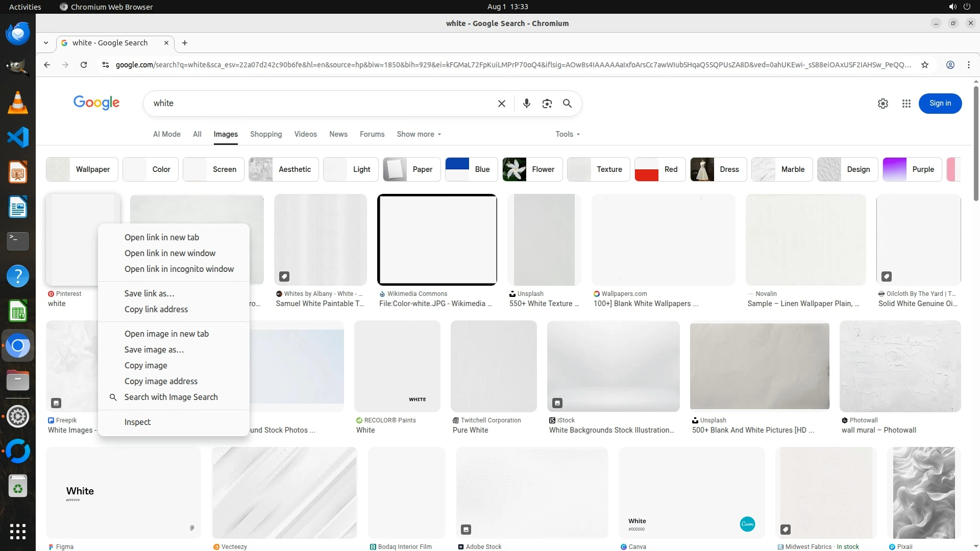Open File:Color-white.JPG Wikimedia link

tap(435, 304)
